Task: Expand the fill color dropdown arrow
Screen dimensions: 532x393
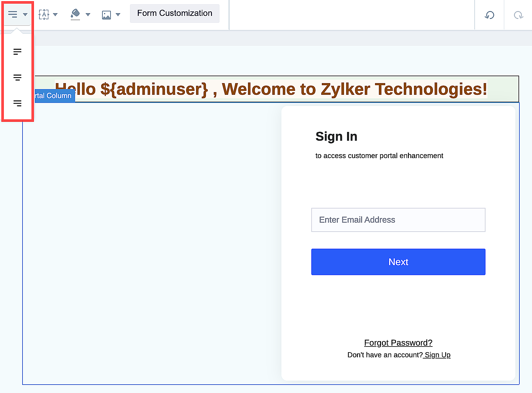Action: (88, 15)
